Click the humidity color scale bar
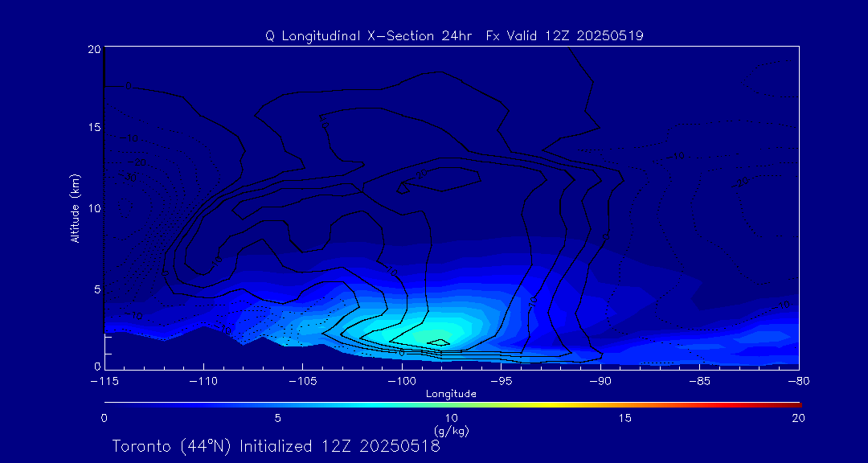 [x=452, y=405]
